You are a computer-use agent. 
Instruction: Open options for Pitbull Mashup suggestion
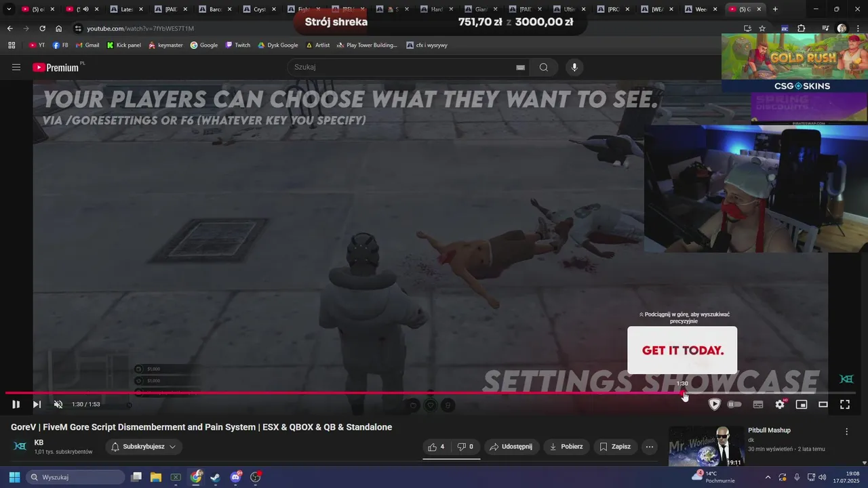coord(846,432)
